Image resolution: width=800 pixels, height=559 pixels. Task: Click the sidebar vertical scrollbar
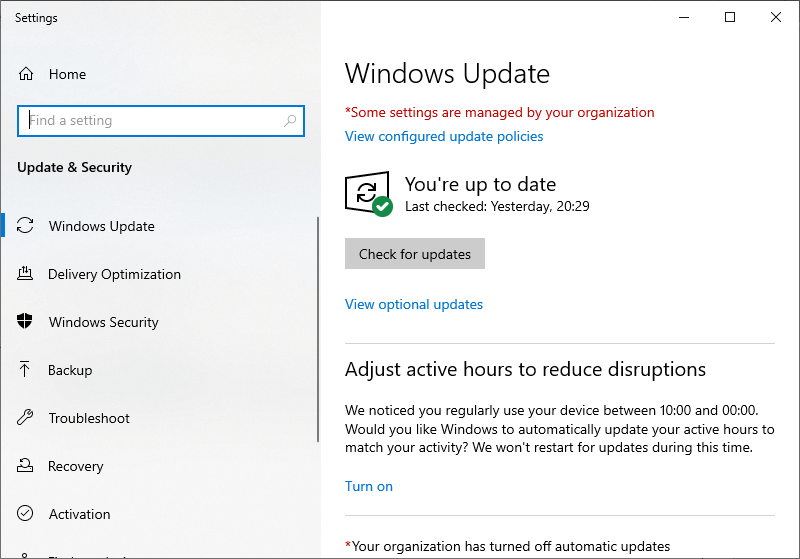(x=318, y=329)
